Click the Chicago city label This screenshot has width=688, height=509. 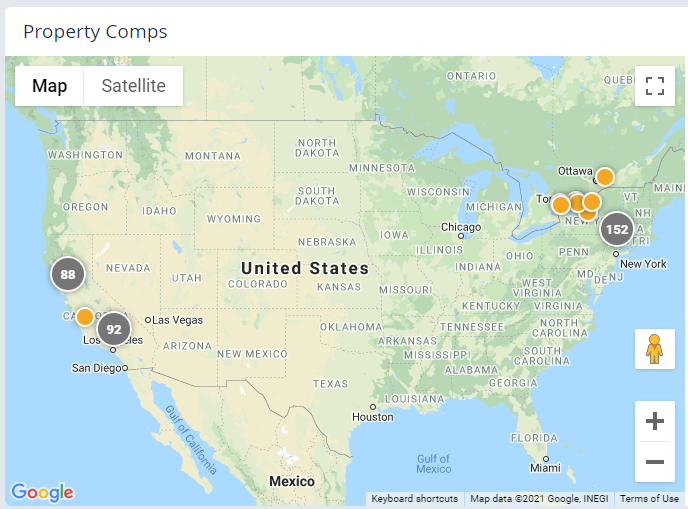461,227
